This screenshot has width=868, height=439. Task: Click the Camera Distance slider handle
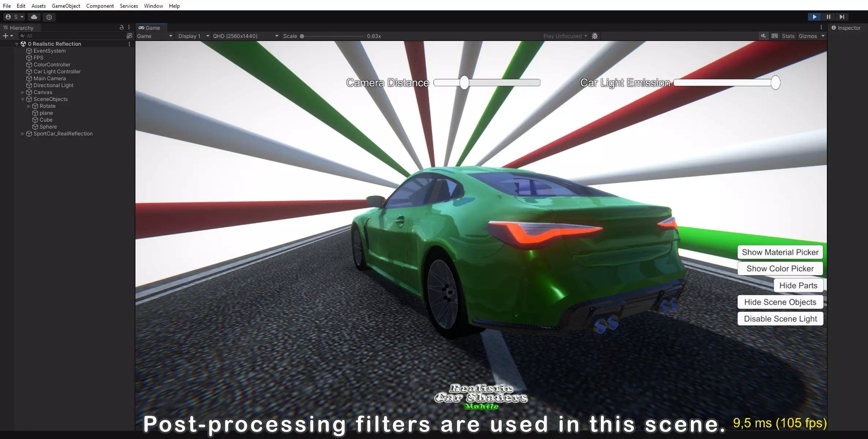click(464, 83)
